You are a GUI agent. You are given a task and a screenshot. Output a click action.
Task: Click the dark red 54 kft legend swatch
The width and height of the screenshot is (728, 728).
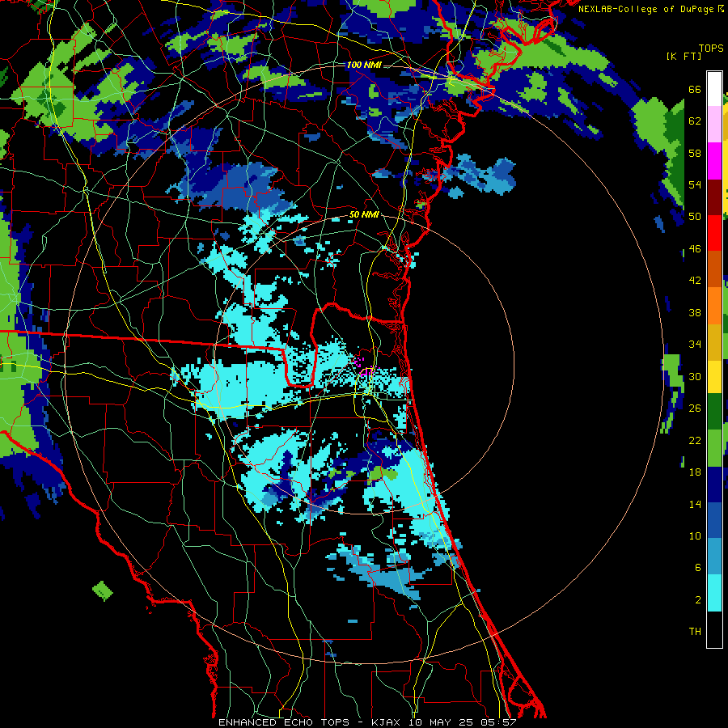714,197
